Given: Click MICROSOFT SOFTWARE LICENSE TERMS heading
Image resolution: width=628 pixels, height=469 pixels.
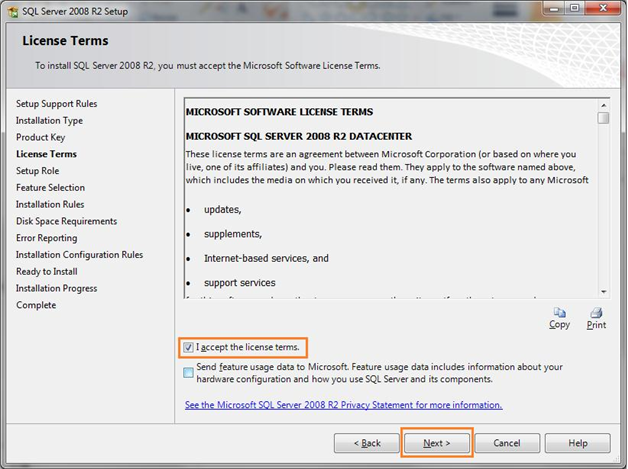Looking at the screenshot, I should tap(279, 112).
